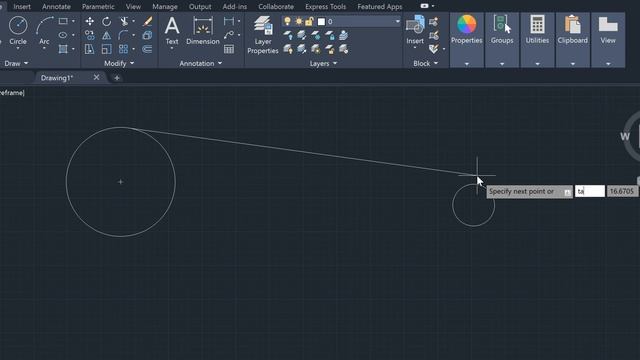
Task: Toggle layer 0 lock padlock
Action: pos(309,21)
